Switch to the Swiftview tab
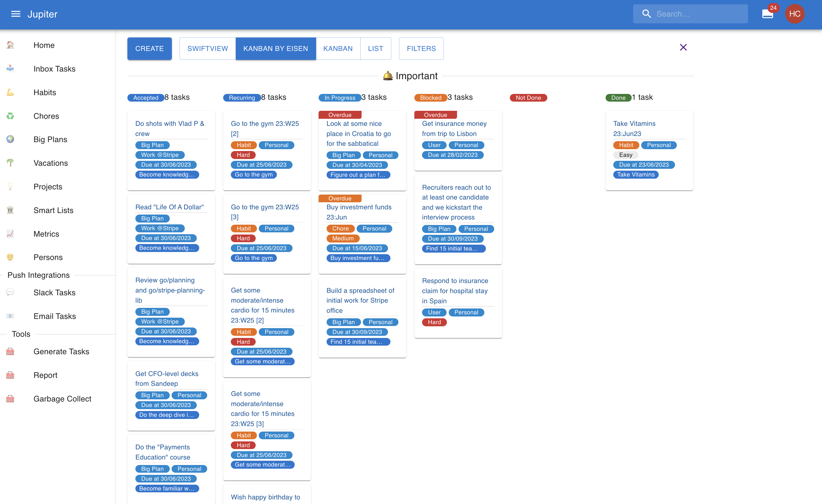822x504 pixels. 207,49
